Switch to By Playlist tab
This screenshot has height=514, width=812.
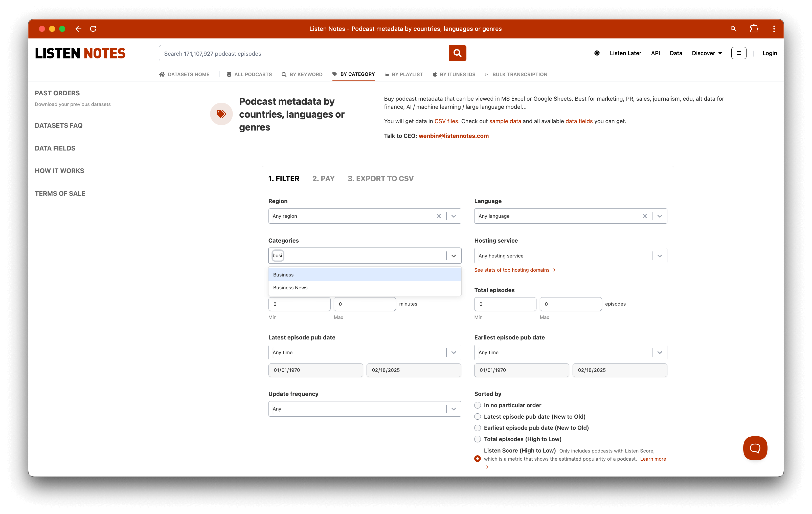tap(403, 74)
